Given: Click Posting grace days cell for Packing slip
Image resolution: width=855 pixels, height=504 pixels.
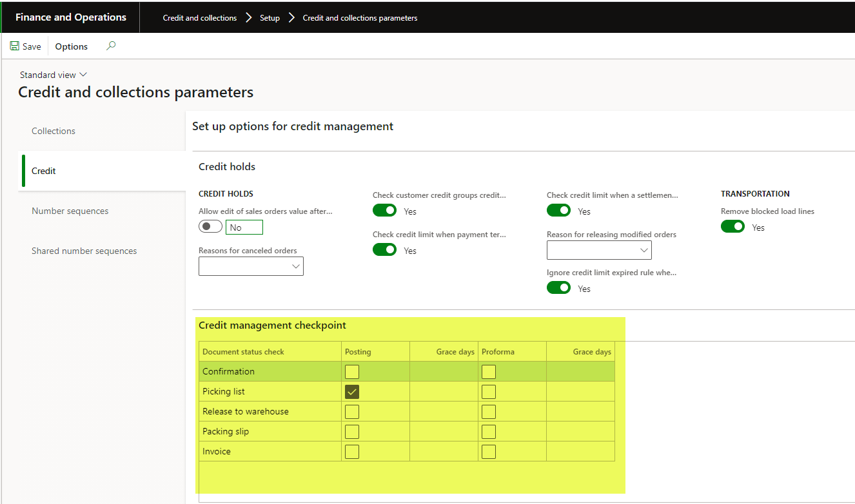Looking at the screenshot, I should tap(444, 431).
